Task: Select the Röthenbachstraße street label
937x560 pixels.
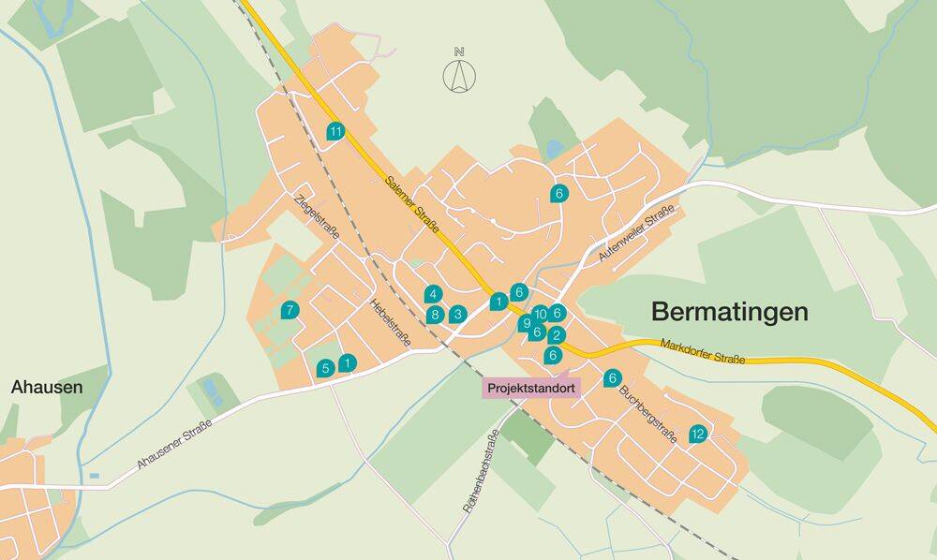Action: [x=481, y=471]
